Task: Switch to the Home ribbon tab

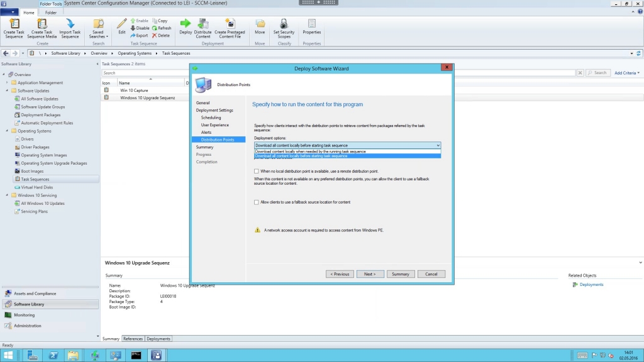Action: 29,13
